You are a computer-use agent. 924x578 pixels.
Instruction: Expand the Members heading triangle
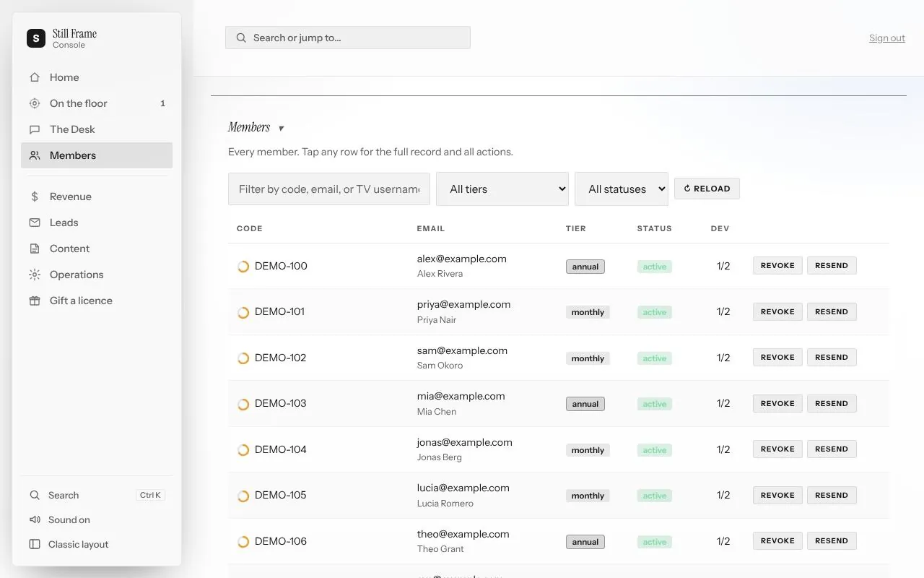[x=281, y=129]
